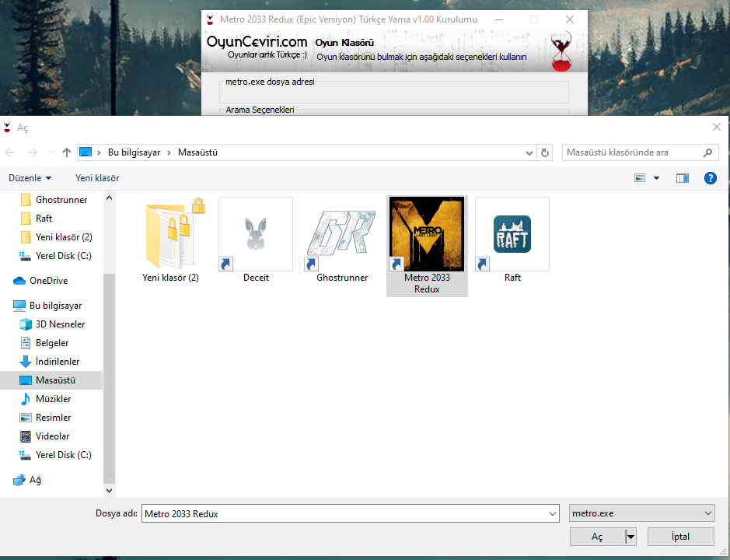Image resolution: width=730 pixels, height=560 pixels.
Task: Expand breadcrumb arrow before Bu bilgisayar
Action: tap(99, 152)
